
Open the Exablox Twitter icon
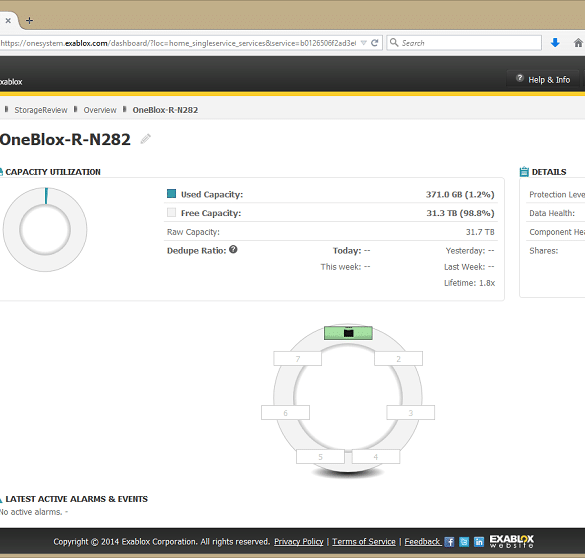[x=464, y=542]
